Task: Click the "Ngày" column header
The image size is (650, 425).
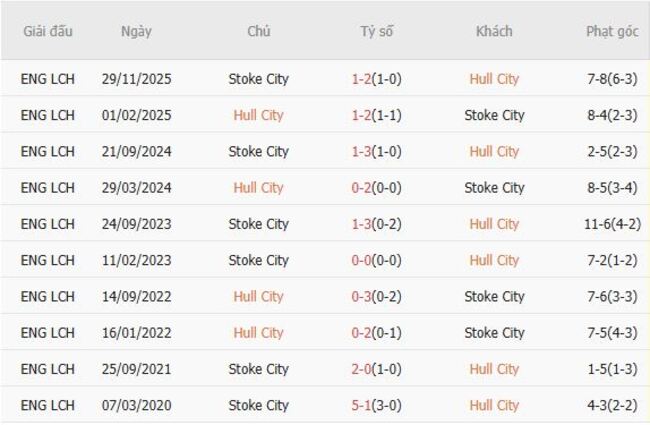Action: 136,31
